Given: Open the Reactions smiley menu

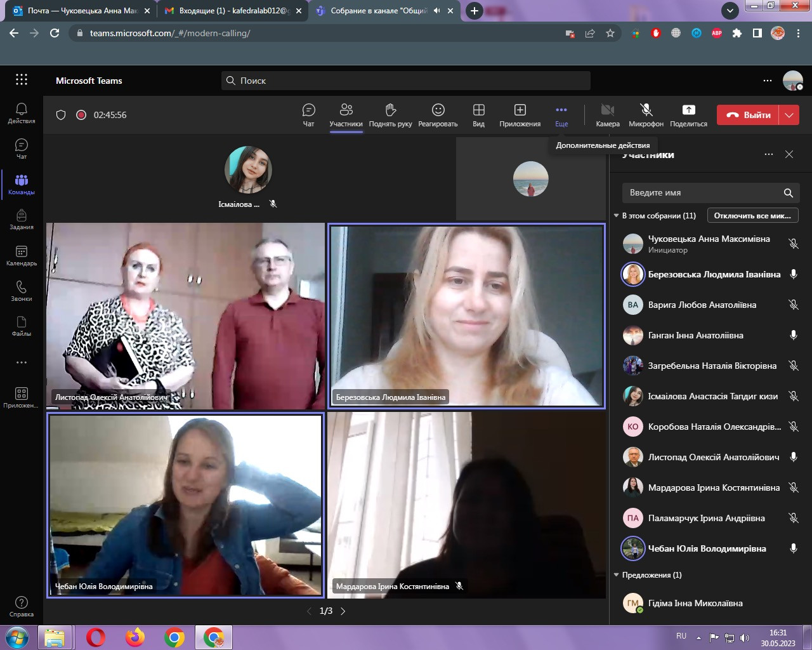Looking at the screenshot, I should [x=438, y=115].
